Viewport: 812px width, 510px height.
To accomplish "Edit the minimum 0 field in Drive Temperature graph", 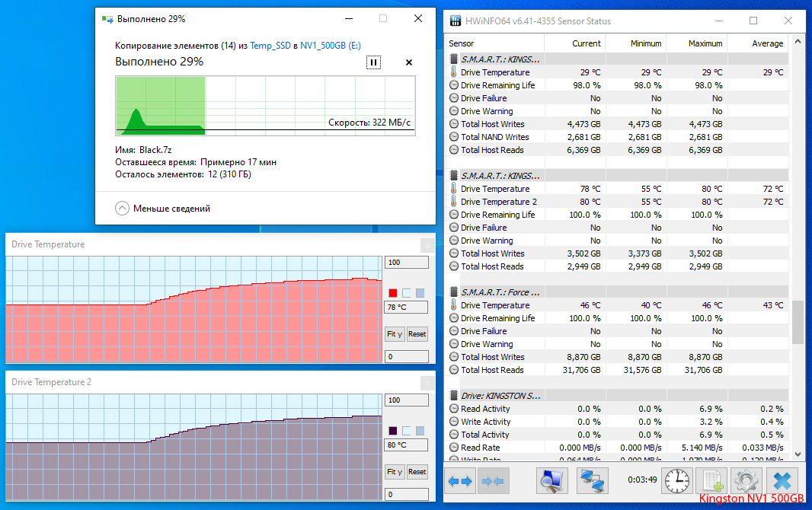I will [x=407, y=356].
